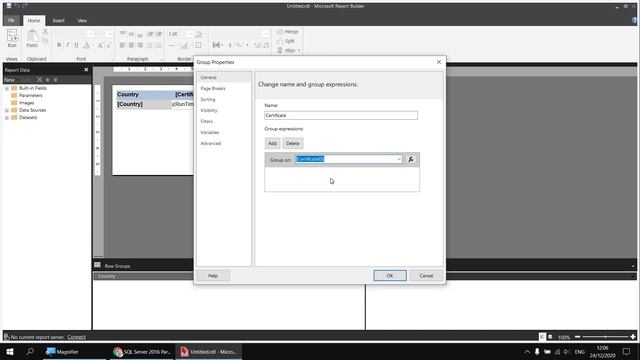Open the File tab
The height and width of the screenshot is (360, 640).
pos(11,20)
